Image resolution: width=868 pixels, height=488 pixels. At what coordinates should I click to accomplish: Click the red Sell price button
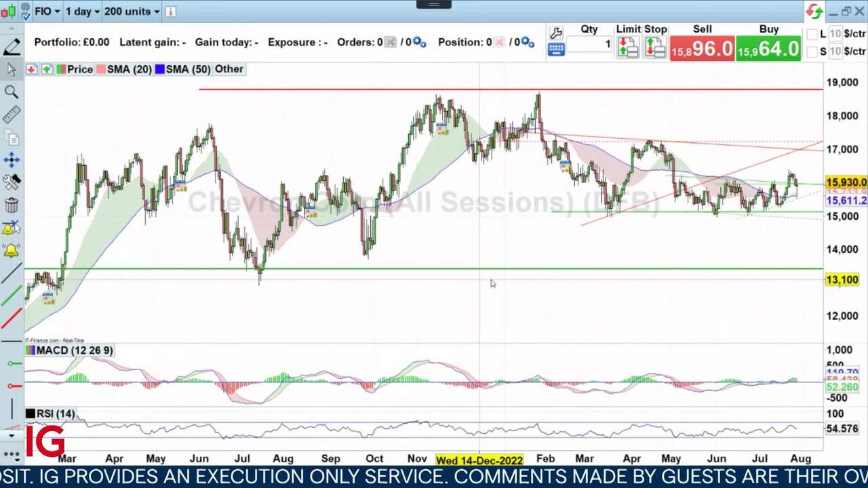[702, 49]
